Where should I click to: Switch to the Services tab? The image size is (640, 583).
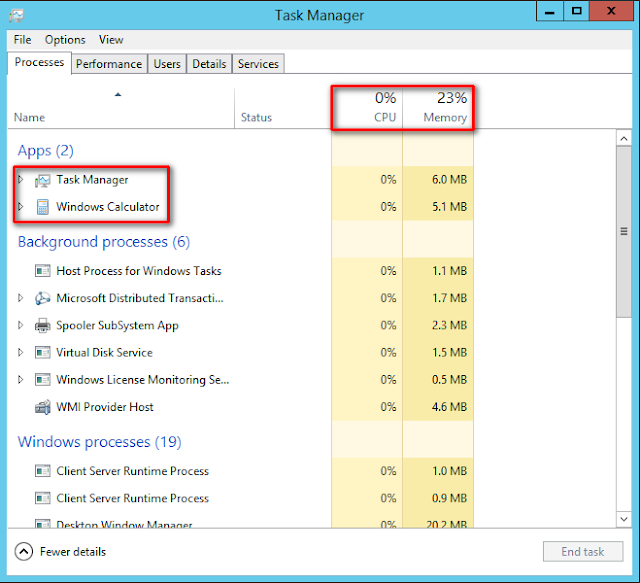click(x=258, y=64)
